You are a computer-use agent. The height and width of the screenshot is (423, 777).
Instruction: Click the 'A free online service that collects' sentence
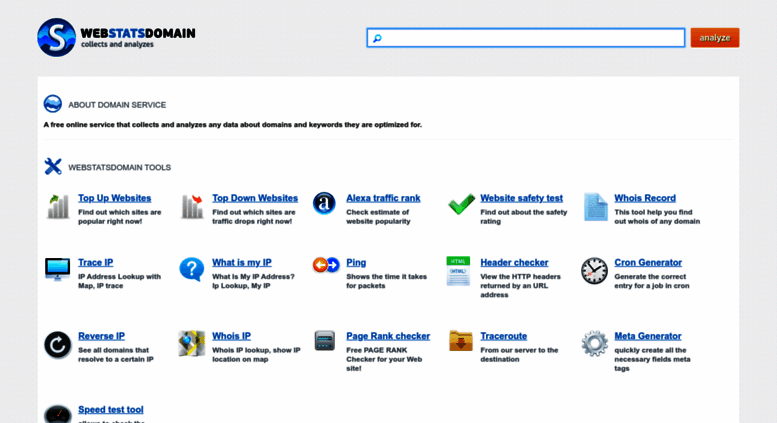point(232,125)
